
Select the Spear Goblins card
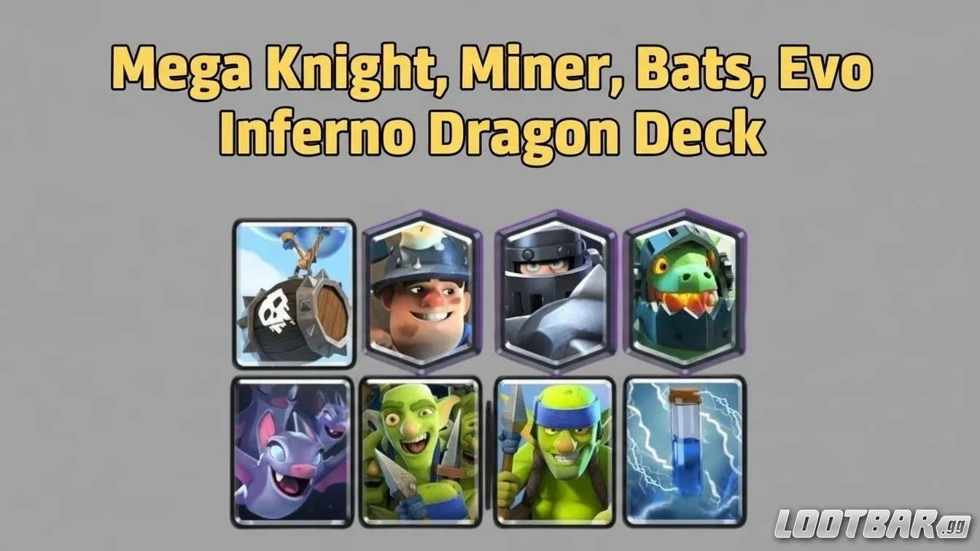tap(555, 451)
